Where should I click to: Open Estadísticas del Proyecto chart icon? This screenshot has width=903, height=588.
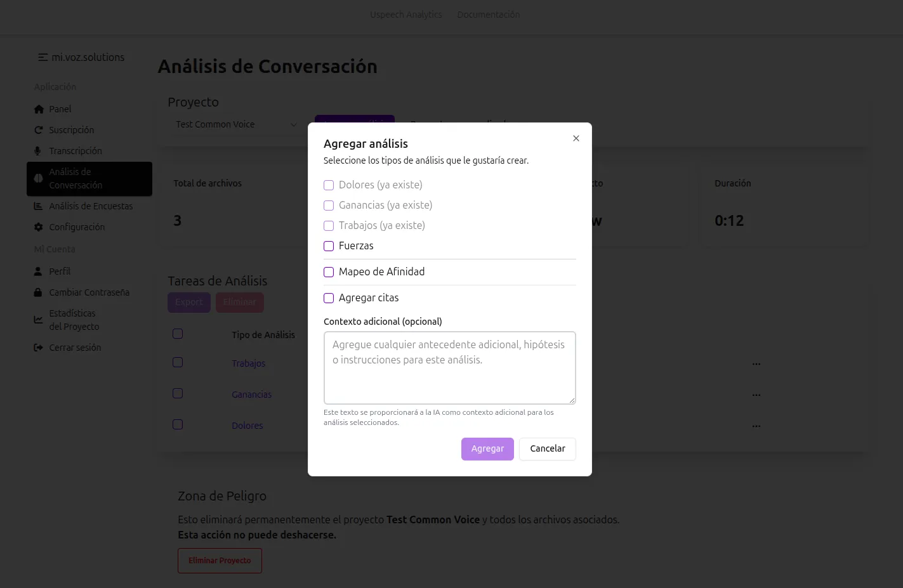[38, 319]
